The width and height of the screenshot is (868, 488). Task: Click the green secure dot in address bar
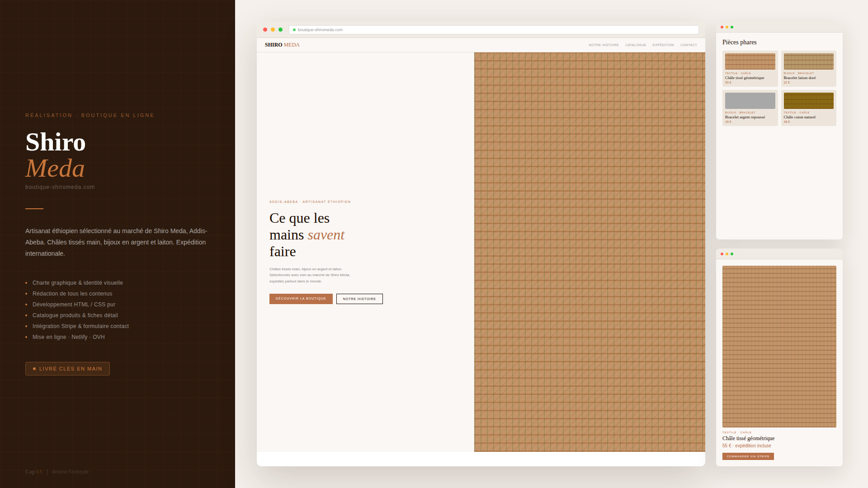pos(294,30)
